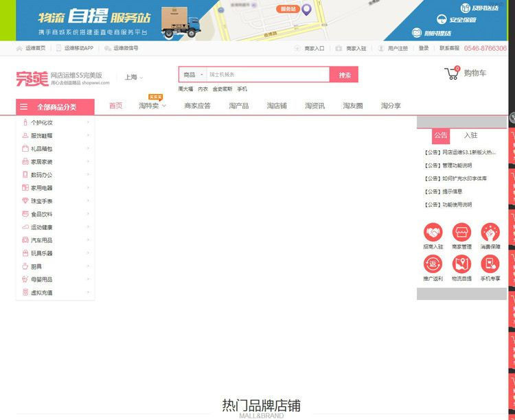Open the 提示信息 announcement
The image size is (515, 420).
(x=443, y=191)
